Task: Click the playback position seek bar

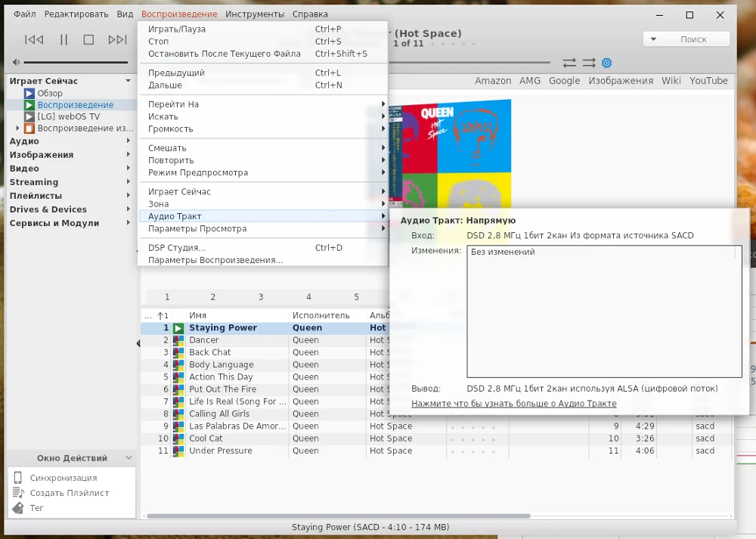Action: coord(469,62)
